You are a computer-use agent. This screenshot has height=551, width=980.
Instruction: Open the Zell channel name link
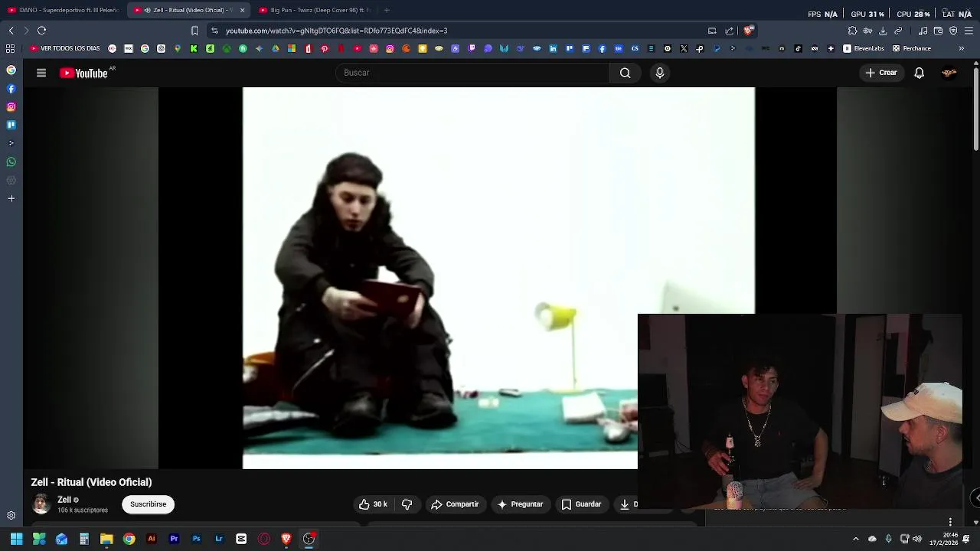click(x=64, y=500)
